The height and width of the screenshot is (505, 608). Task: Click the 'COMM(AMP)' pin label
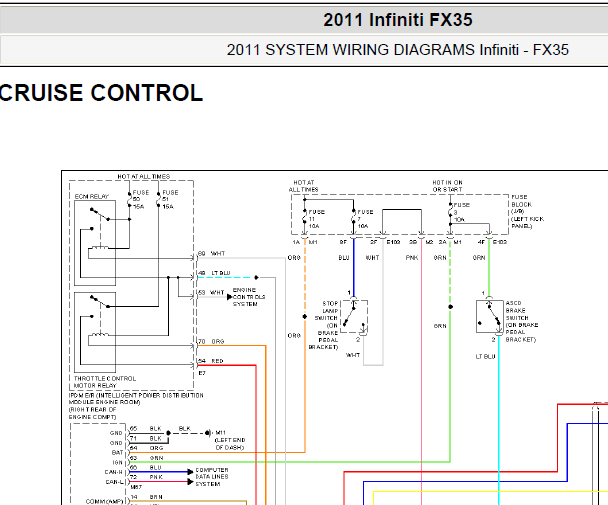(x=104, y=502)
